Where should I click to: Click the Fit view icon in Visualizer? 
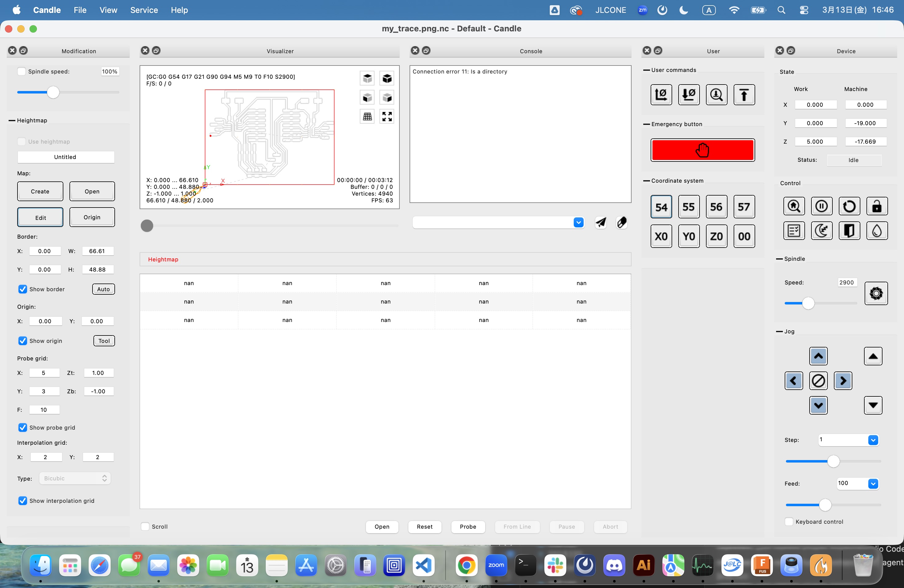pyautogui.click(x=387, y=117)
